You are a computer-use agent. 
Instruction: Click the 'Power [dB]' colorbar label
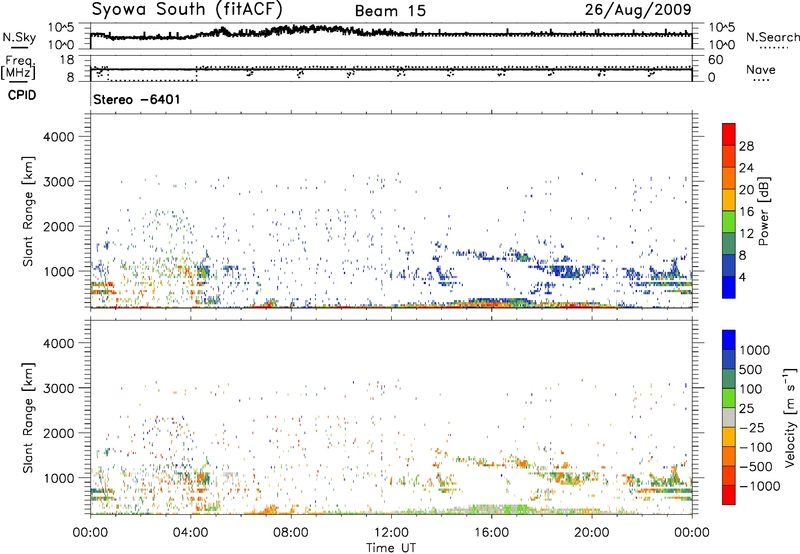[x=764, y=211]
